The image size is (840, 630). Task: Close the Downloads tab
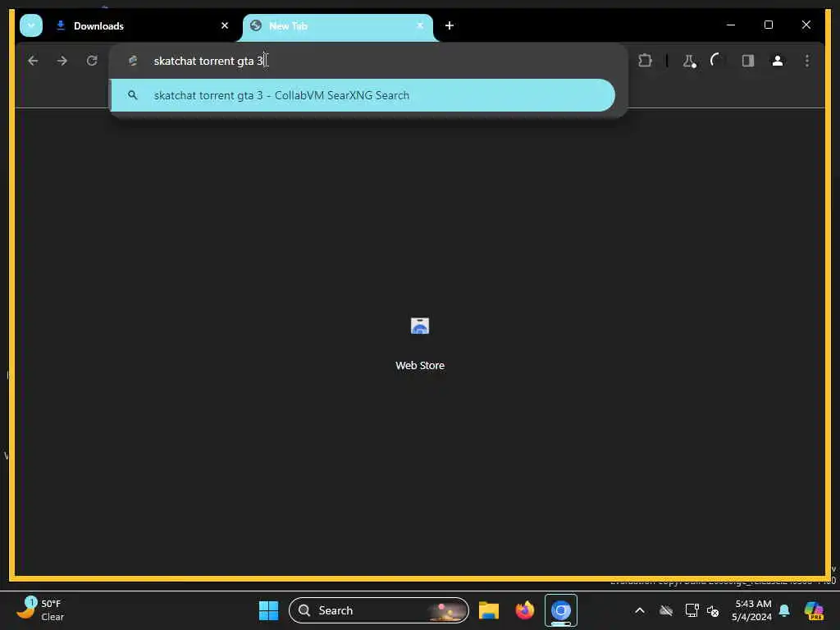pyautogui.click(x=225, y=25)
